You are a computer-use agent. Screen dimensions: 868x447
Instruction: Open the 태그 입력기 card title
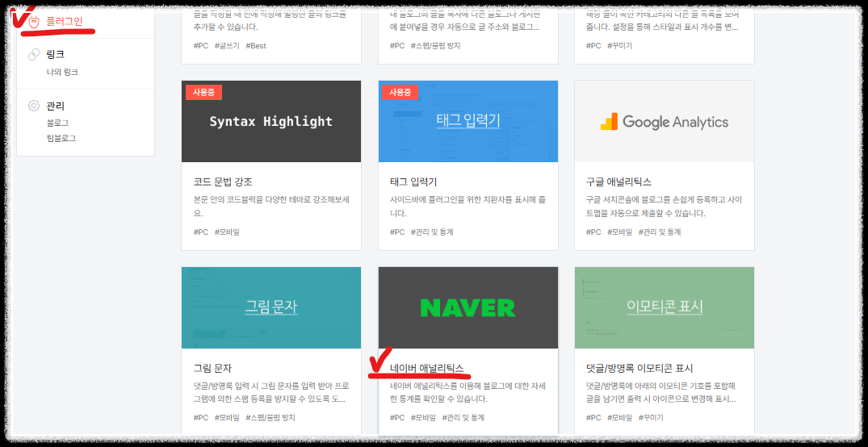[413, 182]
